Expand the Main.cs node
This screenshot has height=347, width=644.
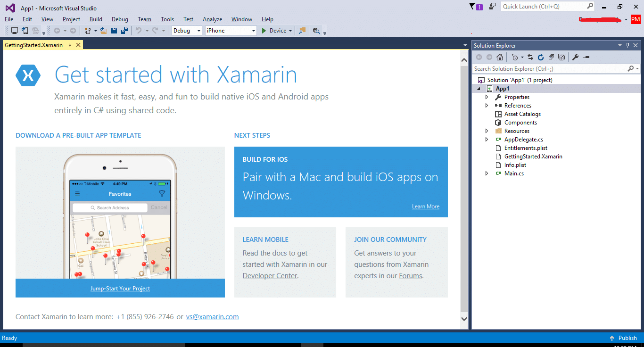point(487,173)
